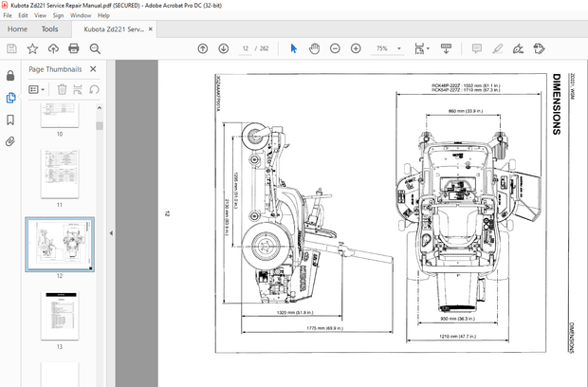Viewport: 588px width, 387px height.
Task: Collapse the navigation pane arrow
Action: coord(111,233)
